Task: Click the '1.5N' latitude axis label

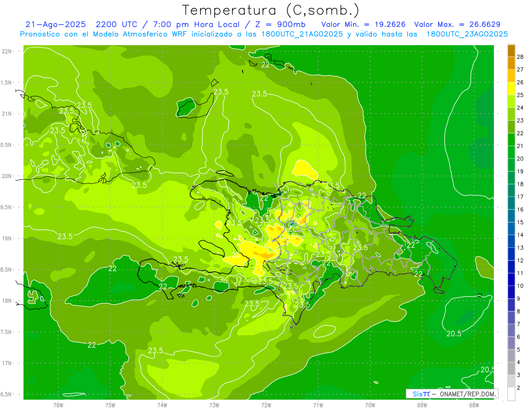Action: [6, 82]
